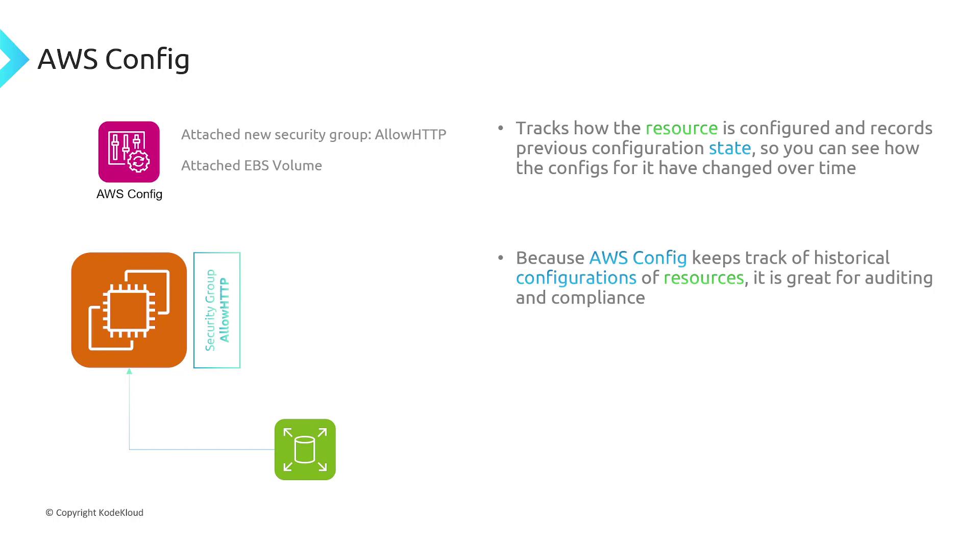Select the expand/resize arrows icon
The height and width of the screenshot is (551, 980).
pyautogui.click(x=305, y=449)
